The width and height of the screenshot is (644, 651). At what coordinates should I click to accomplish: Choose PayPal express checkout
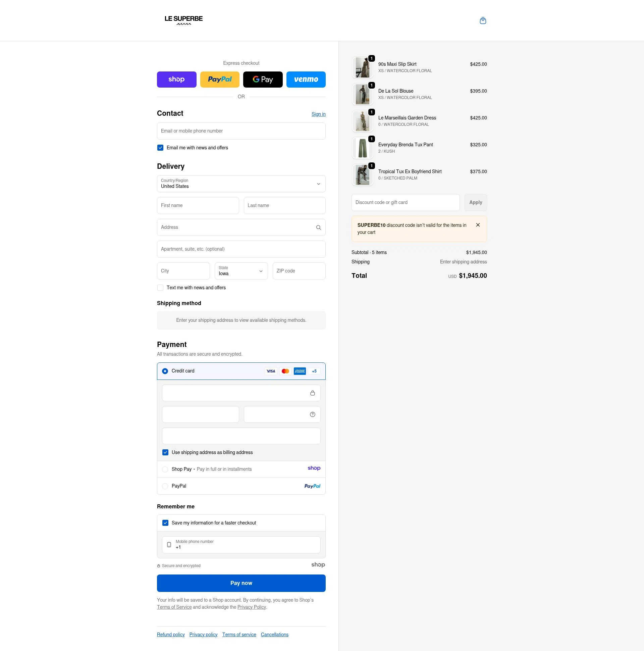click(x=220, y=79)
